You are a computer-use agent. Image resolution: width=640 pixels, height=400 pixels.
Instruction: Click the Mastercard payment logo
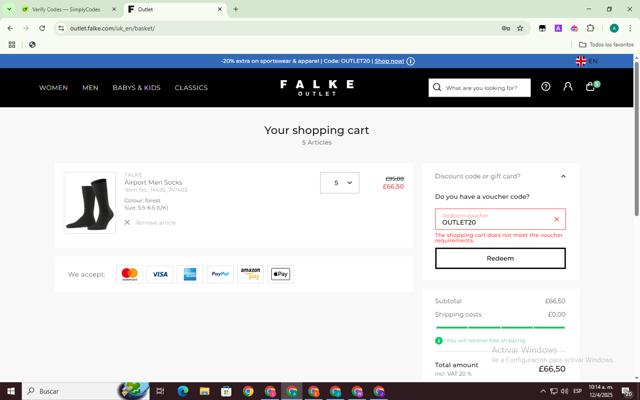point(129,274)
